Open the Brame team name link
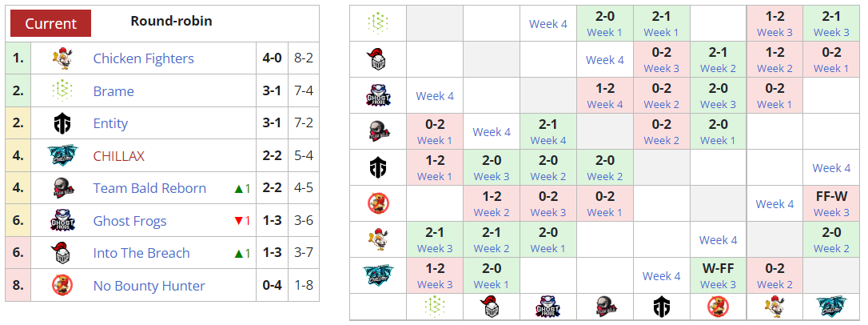Image resolution: width=868 pixels, height=325 pixels. pos(113,91)
